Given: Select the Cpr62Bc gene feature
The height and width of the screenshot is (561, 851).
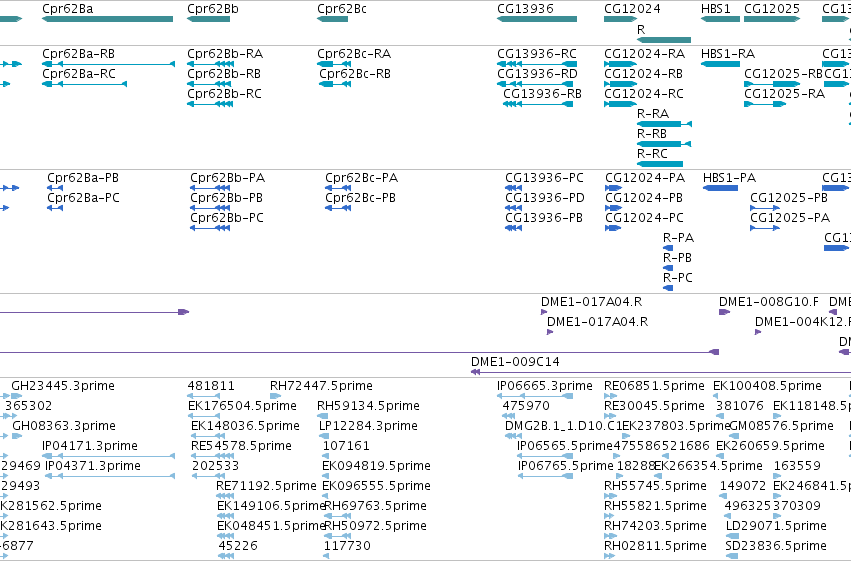Looking at the screenshot, I should point(333,19).
